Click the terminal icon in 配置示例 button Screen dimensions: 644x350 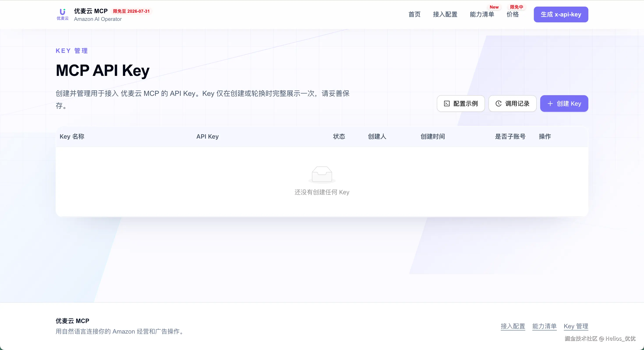[x=447, y=104]
